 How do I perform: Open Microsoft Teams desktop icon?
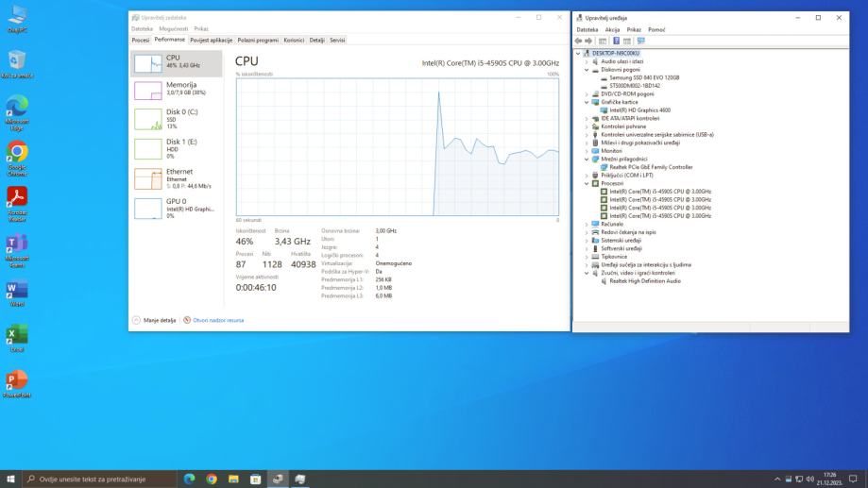pyautogui.click(x=17, y=250)
